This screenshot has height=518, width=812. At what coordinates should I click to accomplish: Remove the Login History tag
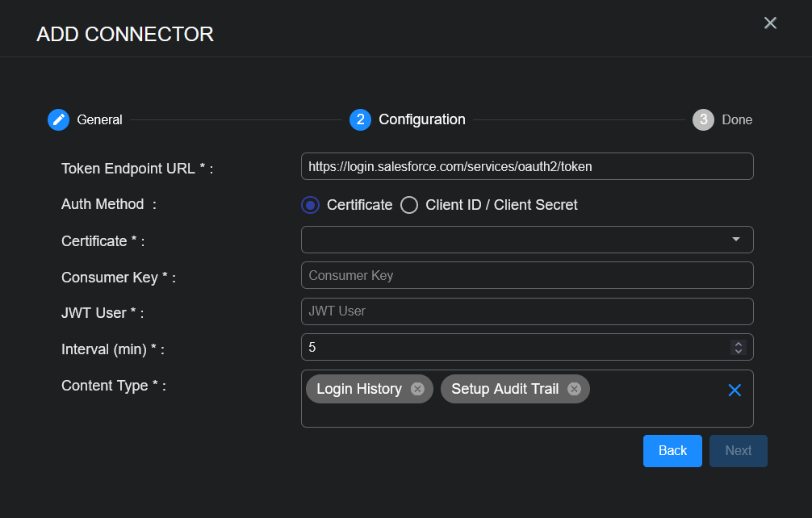click(417, 389)
